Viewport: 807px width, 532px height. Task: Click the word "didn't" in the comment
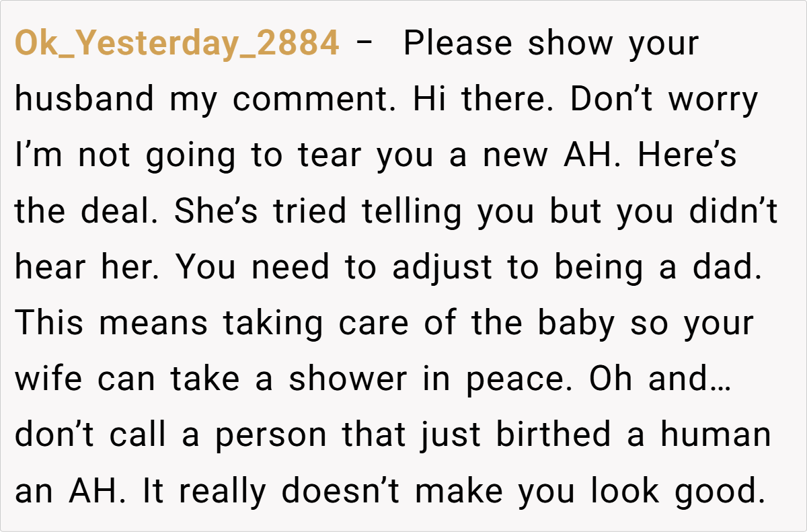point(734,212)
